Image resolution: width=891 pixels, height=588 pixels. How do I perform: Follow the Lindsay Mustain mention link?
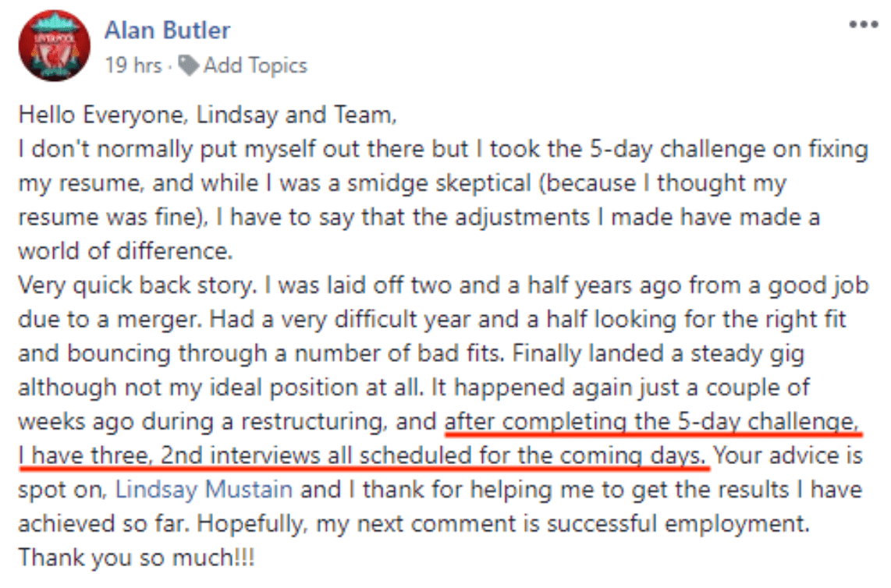tap(205, 490)
